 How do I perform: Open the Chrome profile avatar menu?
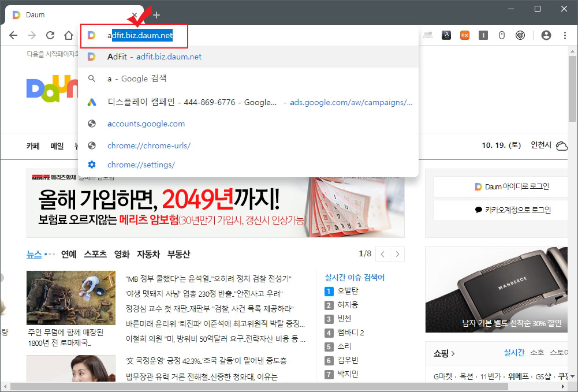coord(546,35)
